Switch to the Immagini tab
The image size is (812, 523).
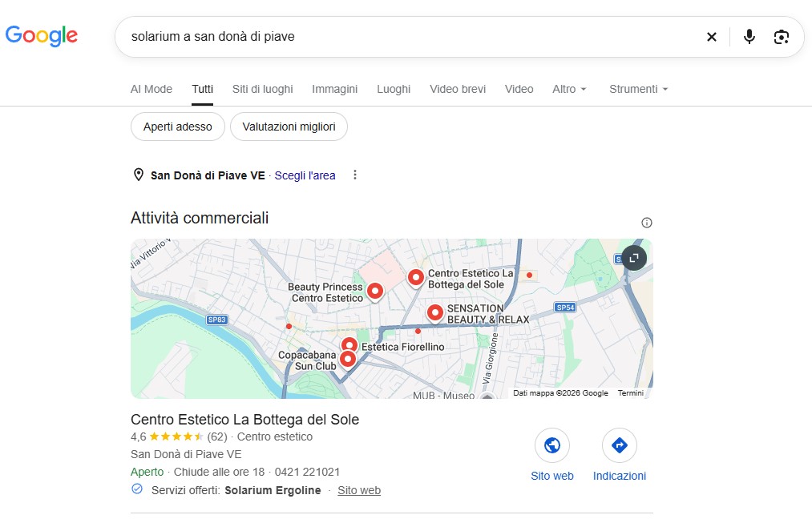(334, 89)
